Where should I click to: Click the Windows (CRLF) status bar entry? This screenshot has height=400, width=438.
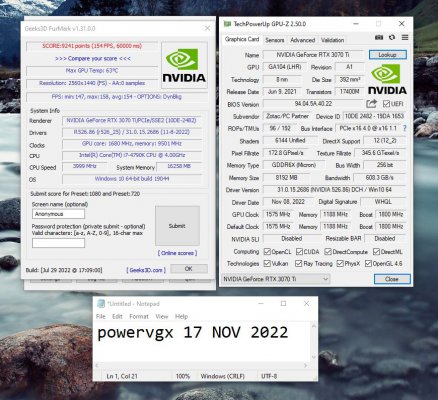pyautogui.click(x=223, y=376)
